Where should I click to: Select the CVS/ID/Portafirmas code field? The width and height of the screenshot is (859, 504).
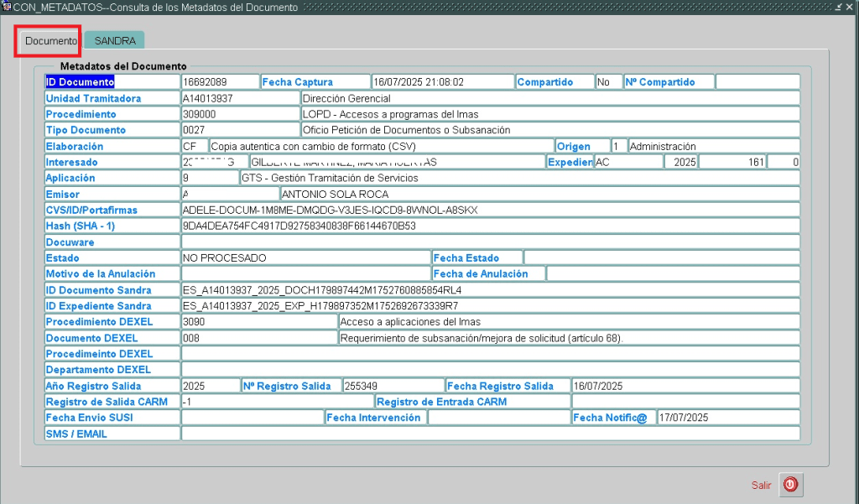point(490,210)
